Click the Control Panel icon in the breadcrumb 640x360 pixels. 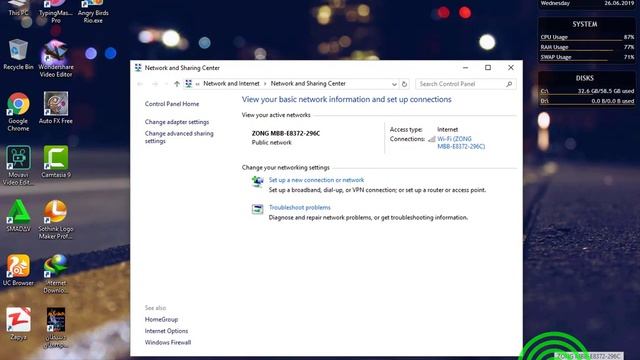coord(189,84)
